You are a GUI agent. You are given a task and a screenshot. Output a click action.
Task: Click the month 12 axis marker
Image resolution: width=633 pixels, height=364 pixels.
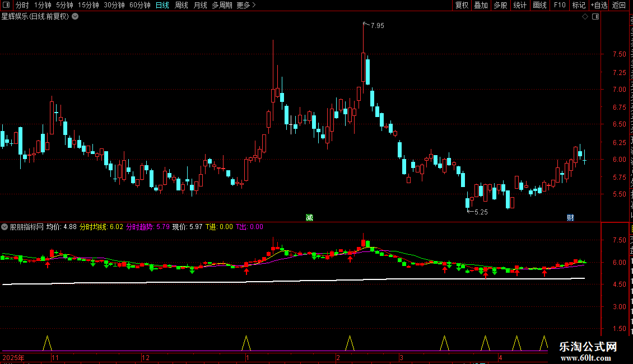coord(146,357)
